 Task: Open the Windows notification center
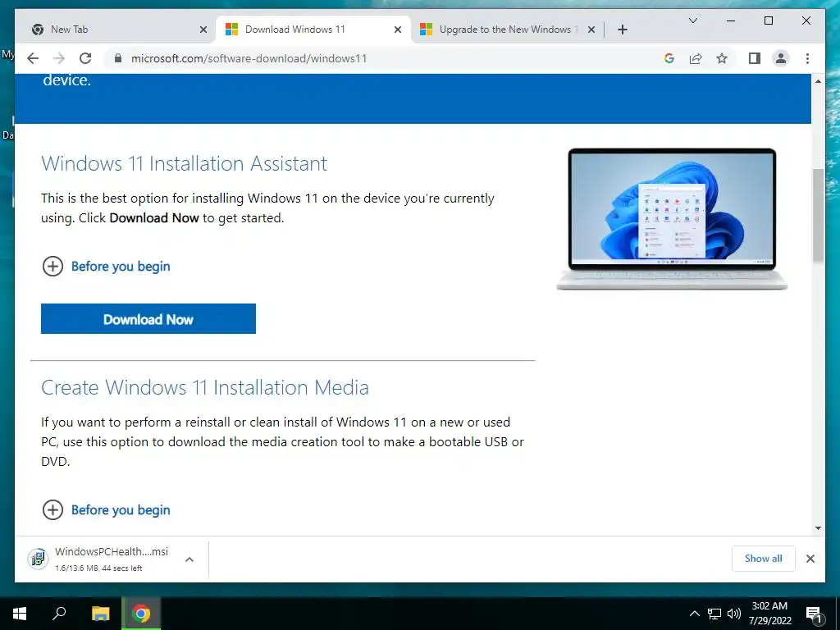pyautogui.click(x=814, y=614)
